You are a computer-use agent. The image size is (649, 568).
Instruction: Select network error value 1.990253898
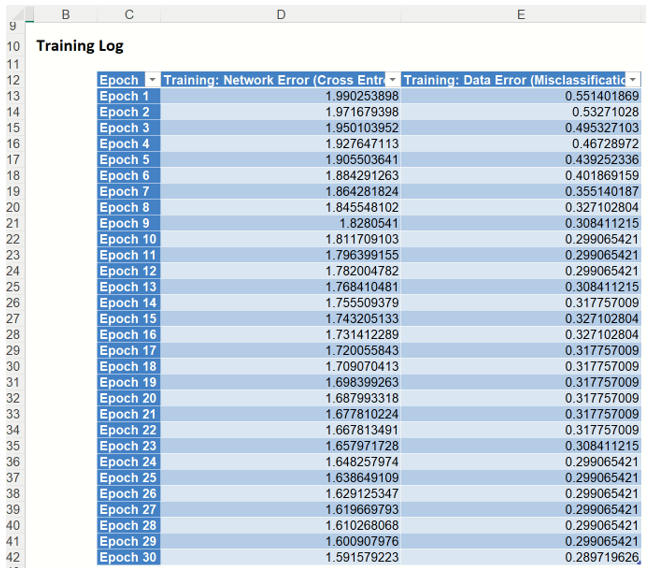tap(281, 96)
